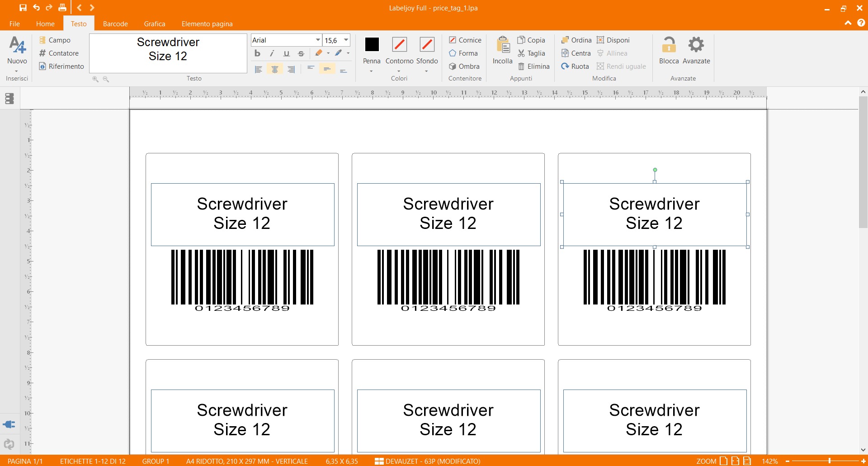Open the help question mark
Viewport: 868px width, 466px height.
(x=861, y=23)
